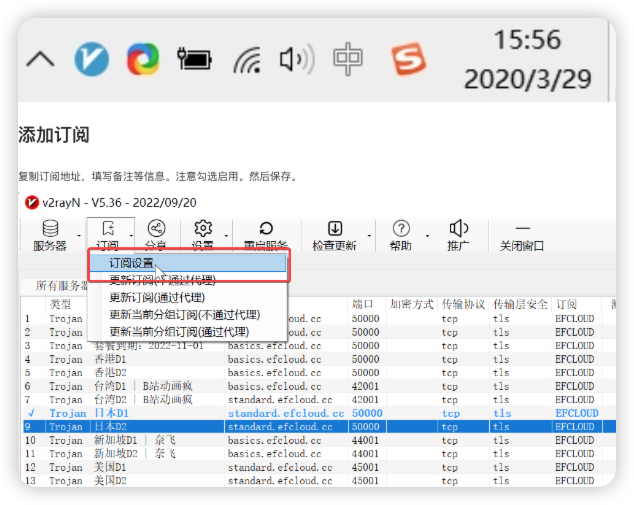This screenshot has height=505, width=634.
Task: Select server row 香港D1
Action: tap(319, 359)
